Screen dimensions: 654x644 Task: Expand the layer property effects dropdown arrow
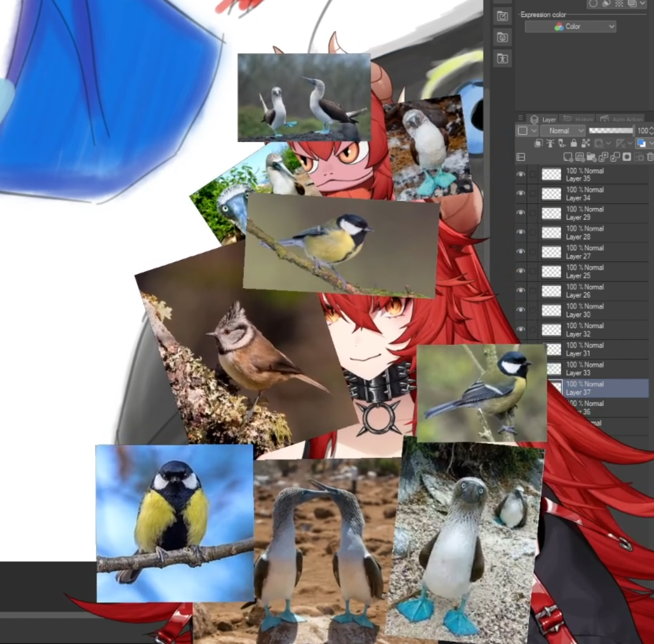pos(643,4)
